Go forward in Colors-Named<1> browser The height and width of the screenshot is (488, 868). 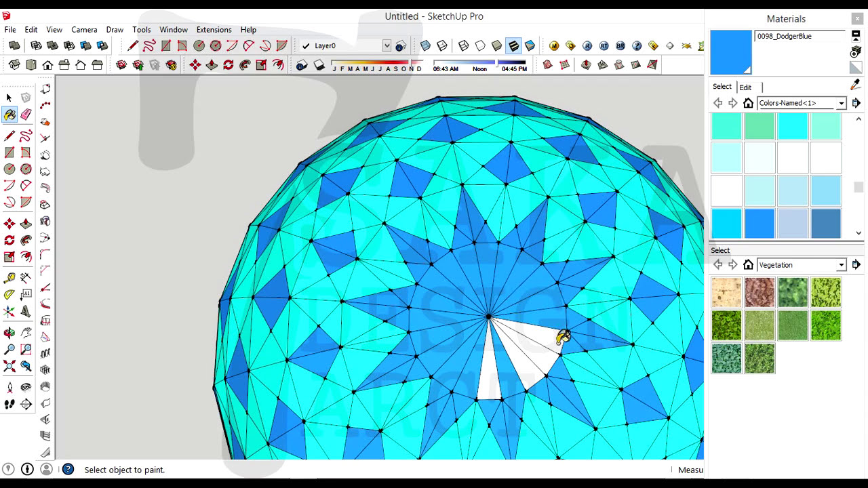coord(733,103)
